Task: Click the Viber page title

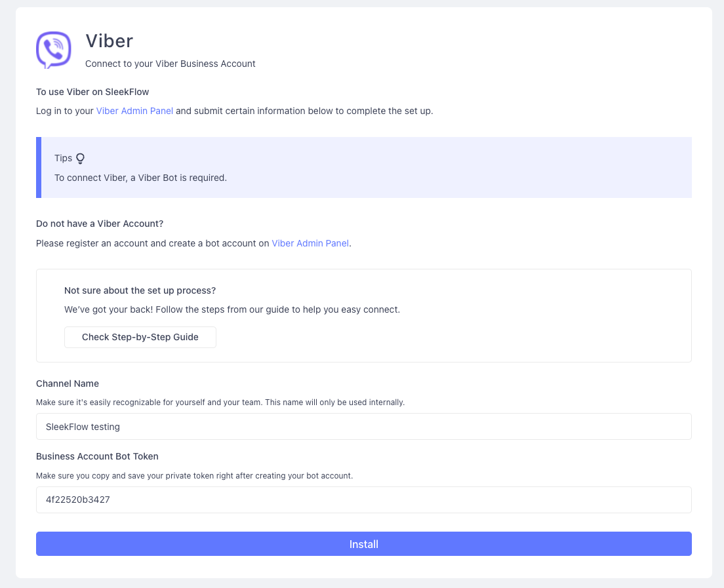Action: (109, 41)
